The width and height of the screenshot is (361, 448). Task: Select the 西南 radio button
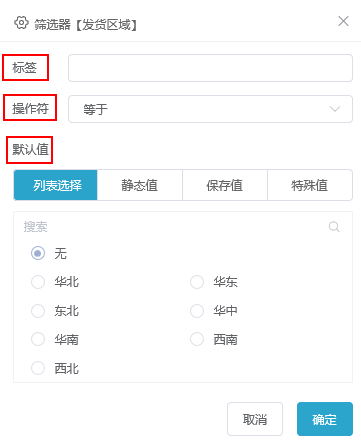pos(197,339)
